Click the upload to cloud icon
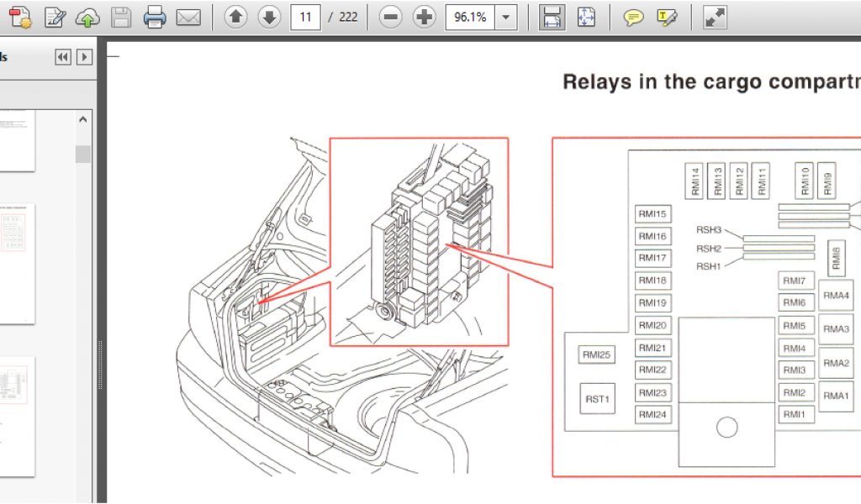This screenshot has height=504, width=861. pos(87,17)
